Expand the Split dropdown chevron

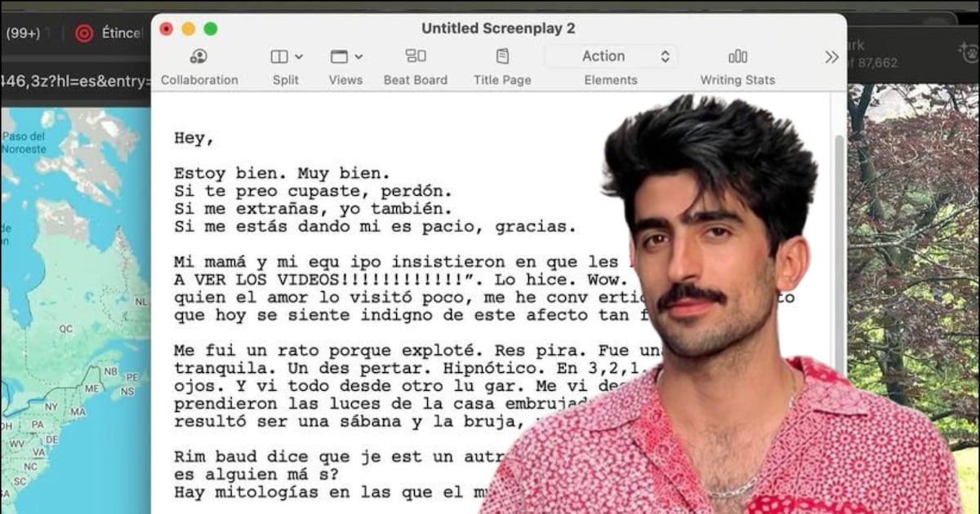[298, 57]
